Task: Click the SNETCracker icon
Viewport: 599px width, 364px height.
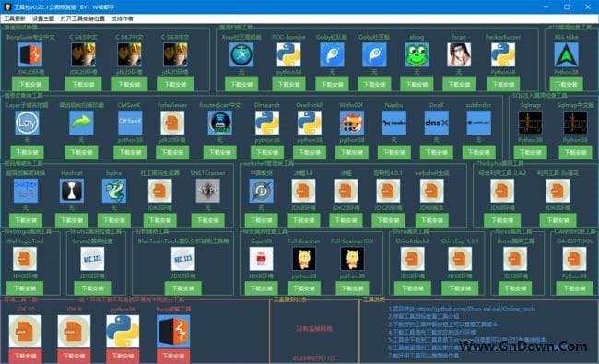Action: pos(208,191)
